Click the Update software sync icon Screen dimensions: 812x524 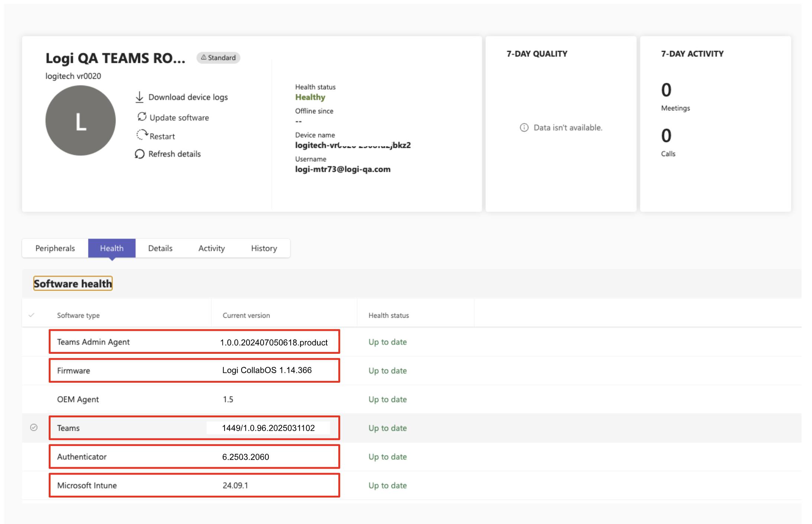142,117
